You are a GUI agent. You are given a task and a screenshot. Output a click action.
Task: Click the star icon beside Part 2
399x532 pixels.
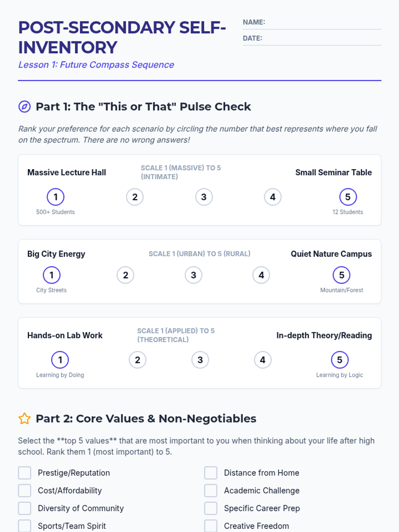24,419
